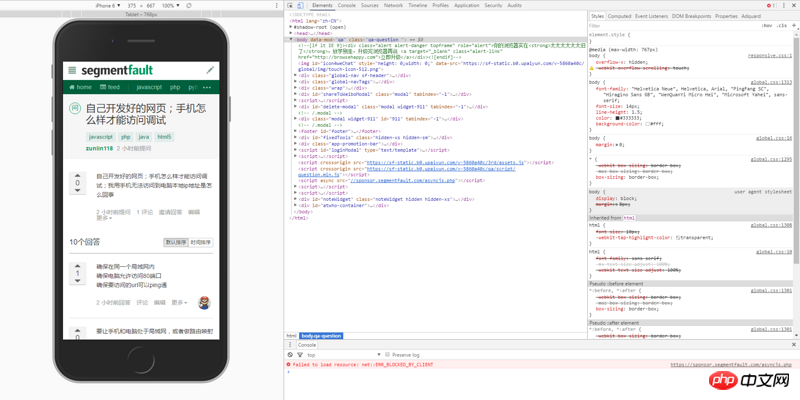Open console drawer three-dot menu
This screenshot has width=800, height=400.
[x=290, y=345]
